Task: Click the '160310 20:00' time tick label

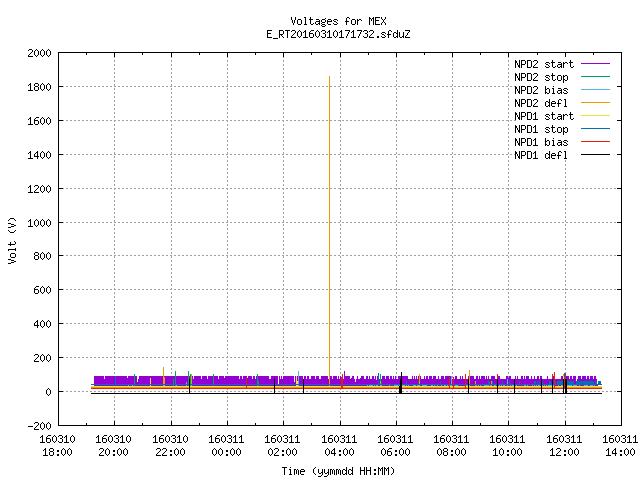Action: coord(113,446)
